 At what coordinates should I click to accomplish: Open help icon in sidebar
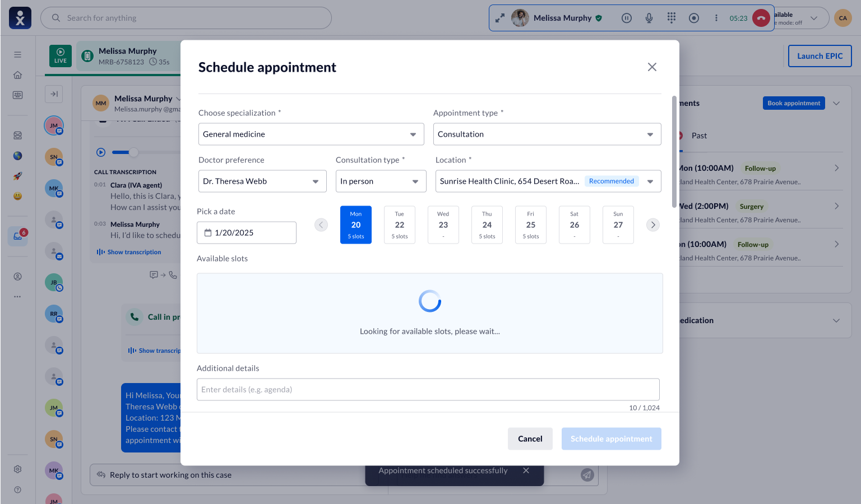18,489
